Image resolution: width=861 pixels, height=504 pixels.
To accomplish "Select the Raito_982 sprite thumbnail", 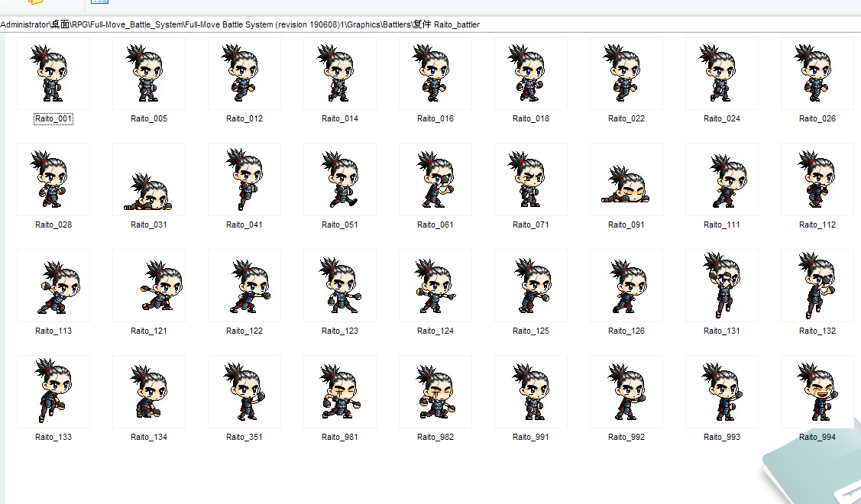I will [435, 392].
